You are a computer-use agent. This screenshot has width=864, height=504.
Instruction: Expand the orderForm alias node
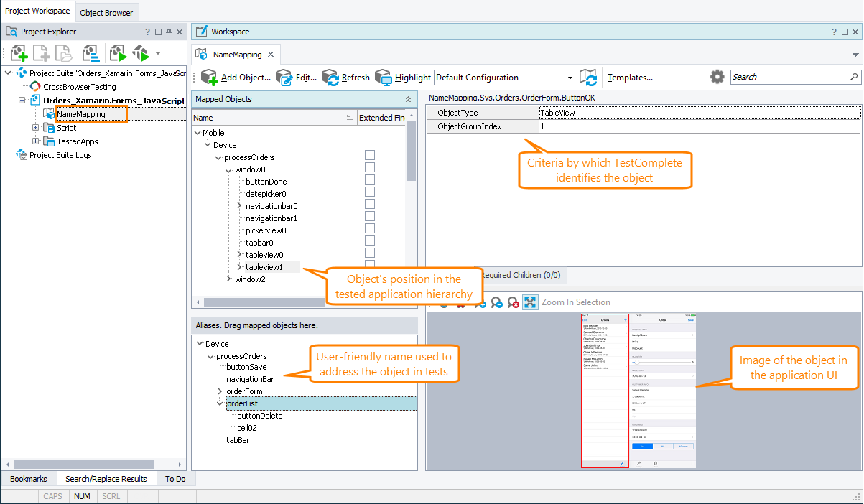(x=220, y=391)
